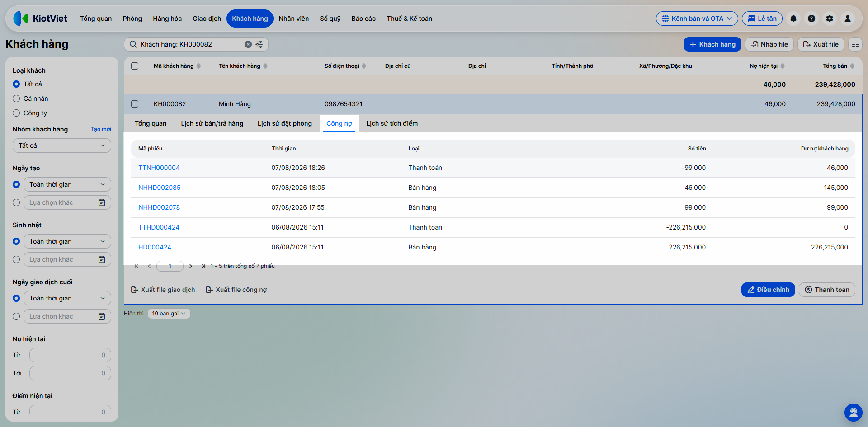Open calendar for Ngày giao dịch cuối
The image size is (868, 427).
pyautogui.click(x=102, y=316)
